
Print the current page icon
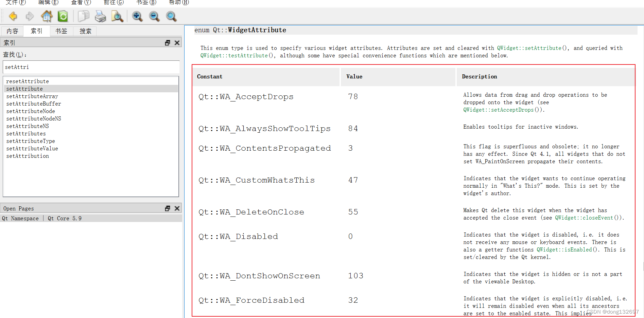100,16
